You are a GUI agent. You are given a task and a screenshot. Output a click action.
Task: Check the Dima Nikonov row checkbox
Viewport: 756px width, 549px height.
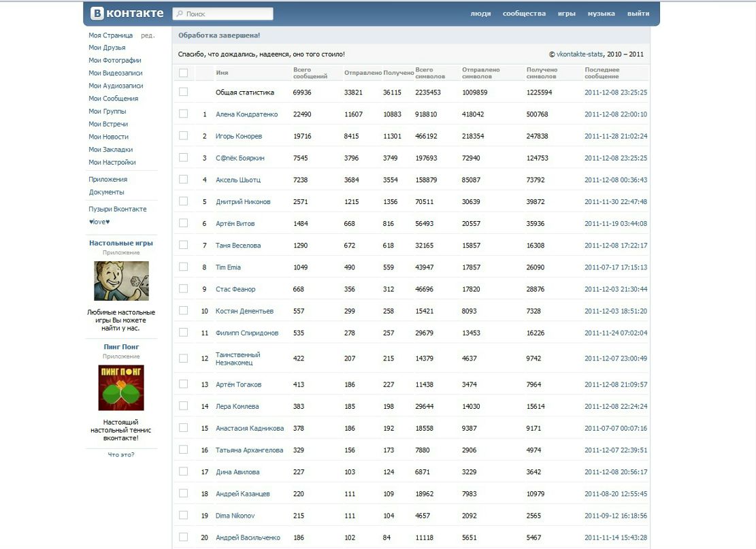(183, 515)
